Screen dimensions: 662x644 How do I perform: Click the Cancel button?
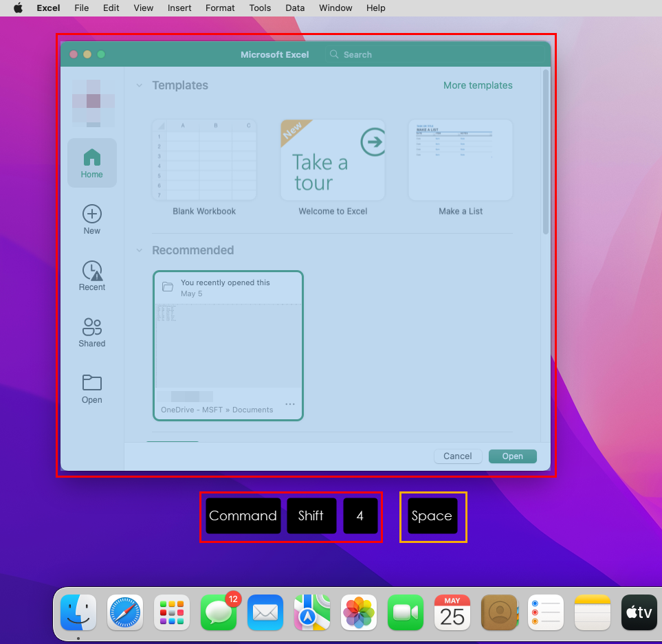[x=458, y=456]
